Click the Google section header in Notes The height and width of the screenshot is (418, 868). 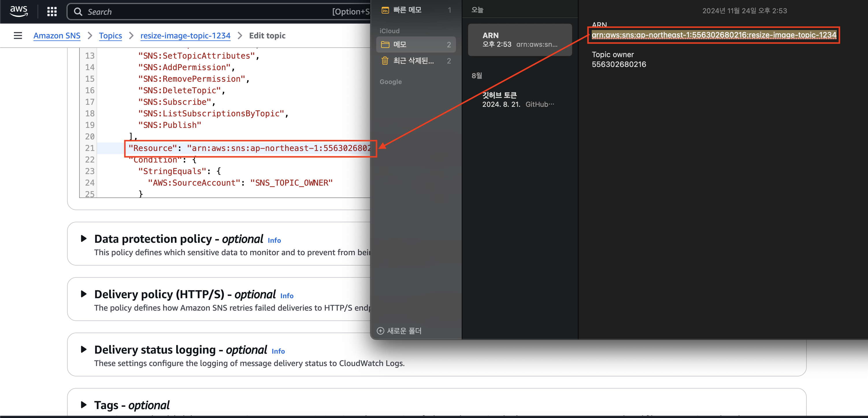[391, 82]
